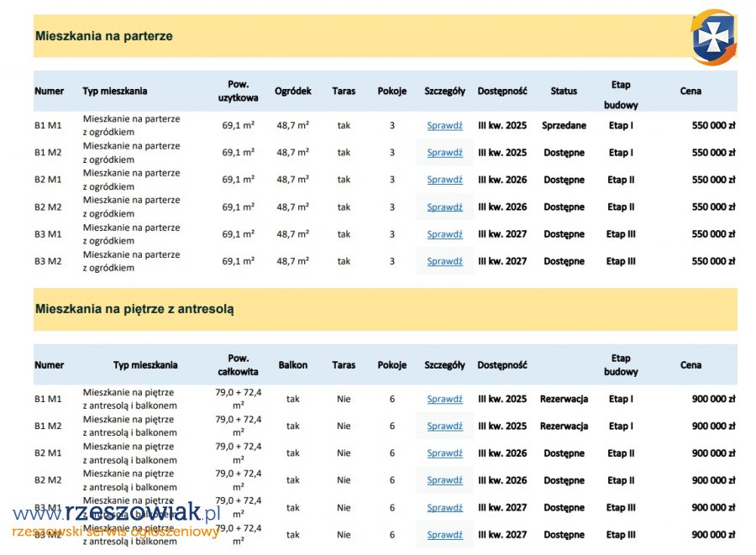This screenshot has height=555, width=756.
Task: Select the 'Mieszkania na parterze' heading
Action: 103,36
